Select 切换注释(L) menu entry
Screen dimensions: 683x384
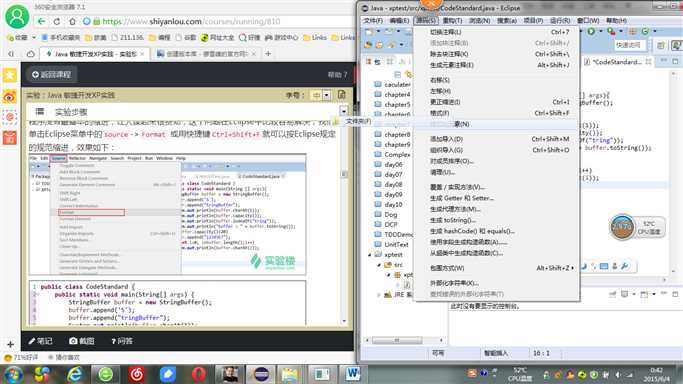click(x=497, y=32)
